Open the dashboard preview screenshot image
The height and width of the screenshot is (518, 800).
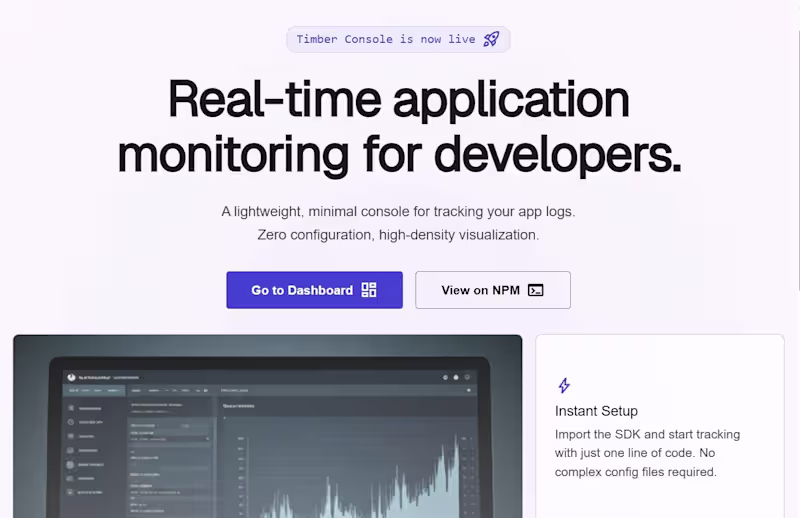point(268,427)
